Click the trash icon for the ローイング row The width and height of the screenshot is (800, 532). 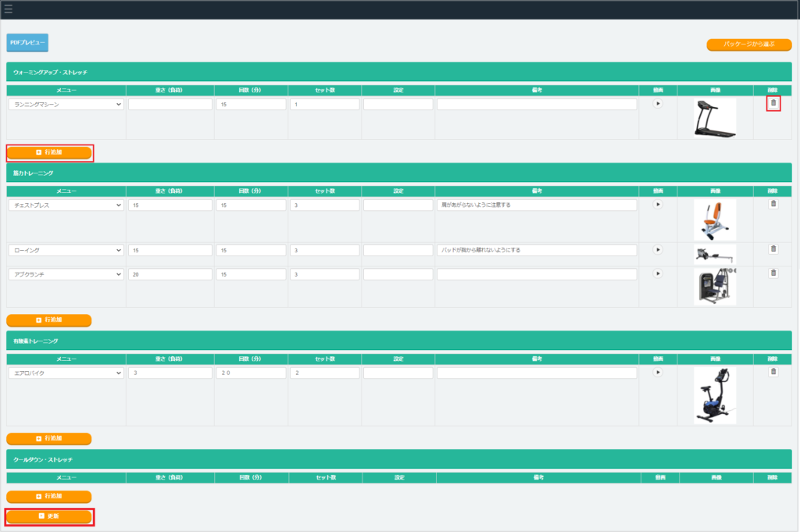773,249
